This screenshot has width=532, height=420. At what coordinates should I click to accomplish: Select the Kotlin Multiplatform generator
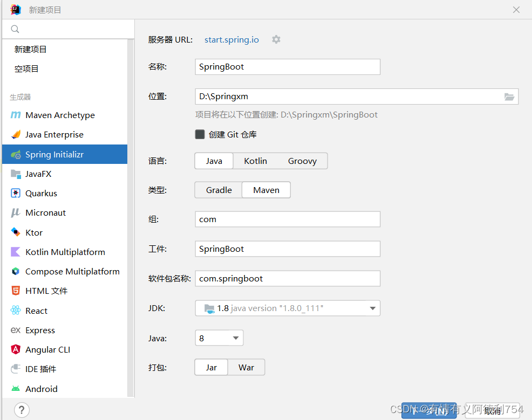(x=64, y=252)
